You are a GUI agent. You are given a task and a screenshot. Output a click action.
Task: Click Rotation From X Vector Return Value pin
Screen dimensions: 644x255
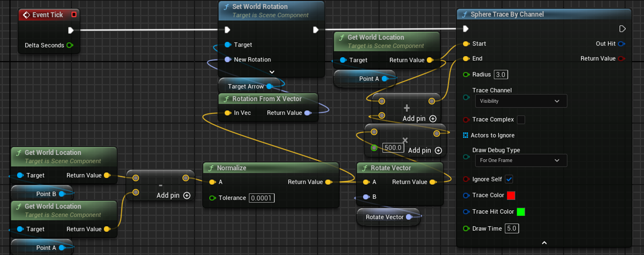(308, 113)
